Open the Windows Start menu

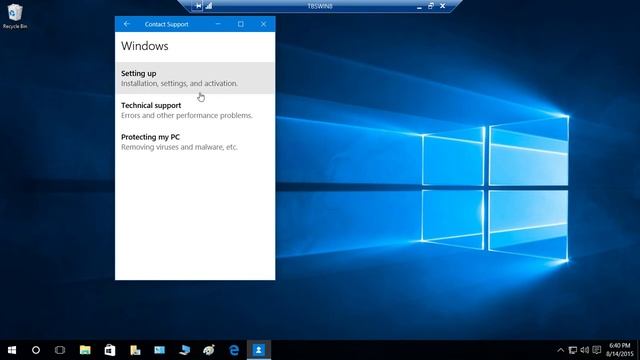pyautogui.click(x=12, y=350)
